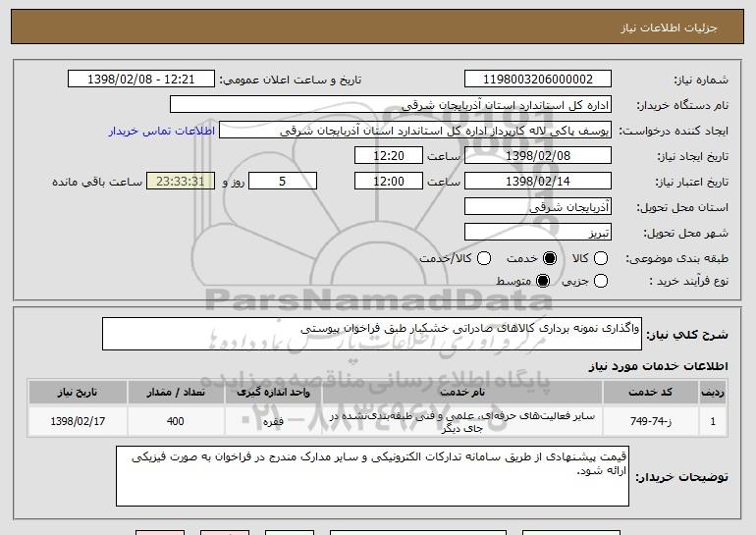Click the unit cell فقره
Screen dimensions: 756x535
273,421
